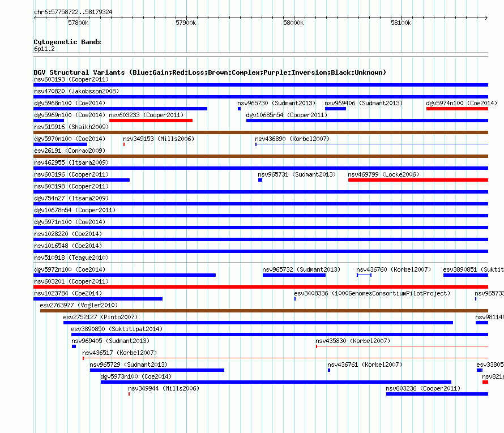Click the nsv435830 (Korbel2007) label
The image size is (504, 433).
[x=353, y=341]
